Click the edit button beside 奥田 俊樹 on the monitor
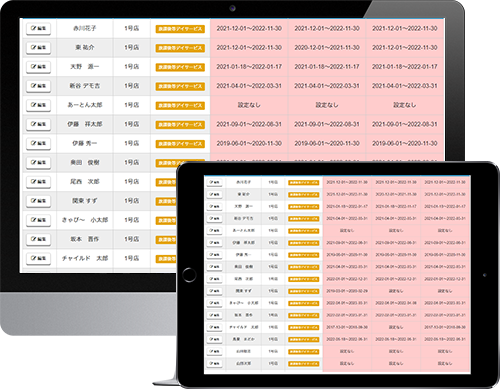 click(38, 163)
